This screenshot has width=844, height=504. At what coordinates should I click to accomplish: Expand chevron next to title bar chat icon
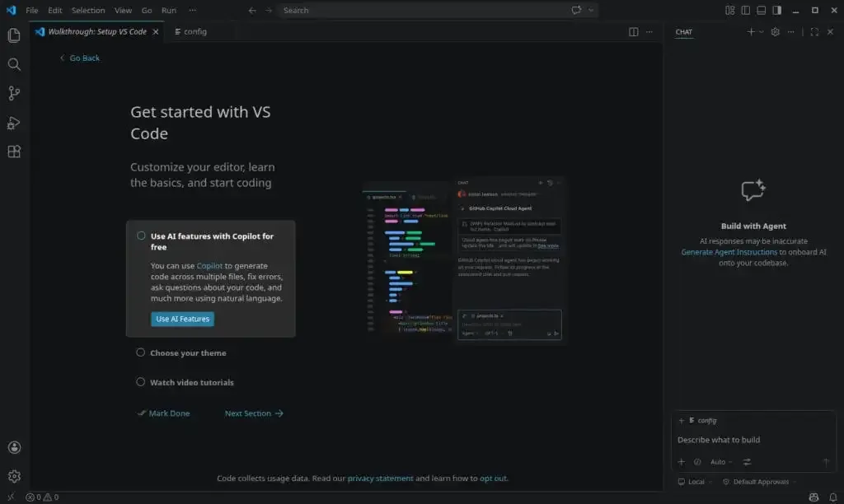point(591,10)
